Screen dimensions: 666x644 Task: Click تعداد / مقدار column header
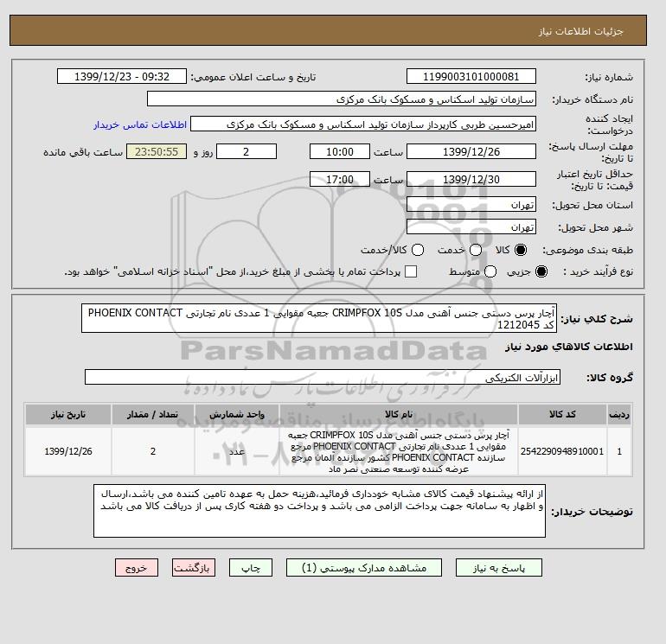(153, 414)
